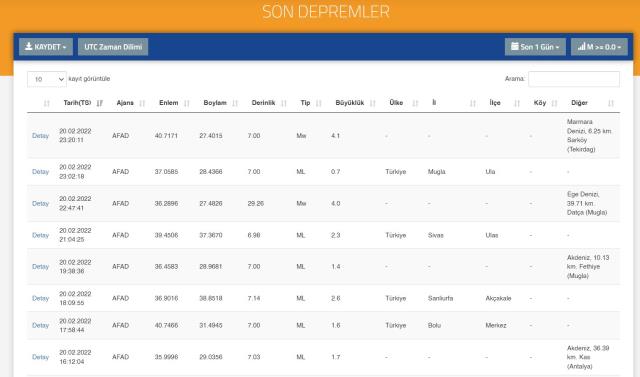Sort by Enlem column sort icon
This screenshot has width=640, height=377.
click(187, 103)
